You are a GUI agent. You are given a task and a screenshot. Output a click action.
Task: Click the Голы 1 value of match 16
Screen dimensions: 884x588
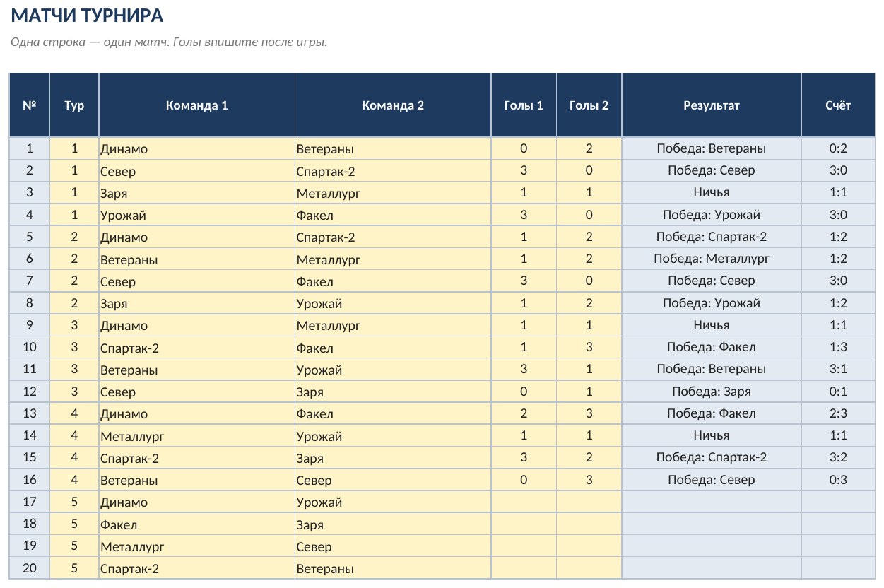(x=524, y=480)
